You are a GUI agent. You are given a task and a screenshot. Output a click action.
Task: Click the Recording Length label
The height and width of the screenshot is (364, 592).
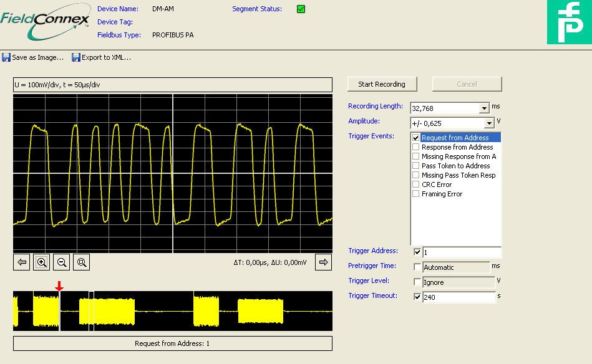pyautogui.click(x=376, y=106)
